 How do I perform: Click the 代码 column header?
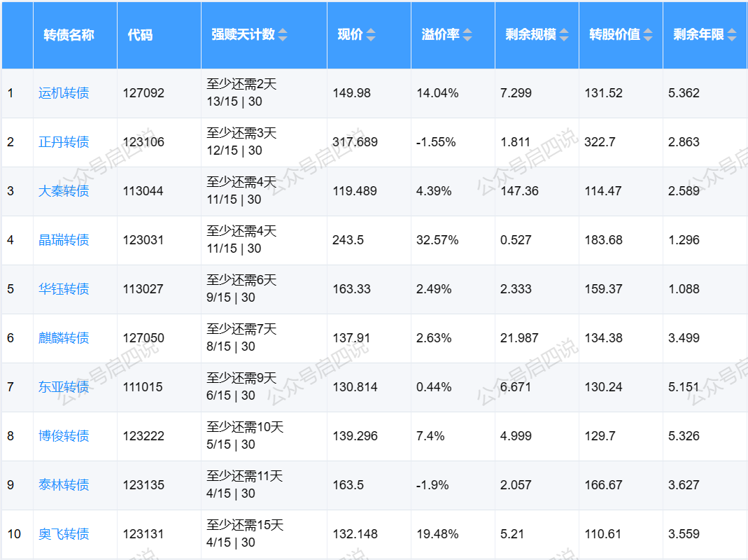click(140, 35)
